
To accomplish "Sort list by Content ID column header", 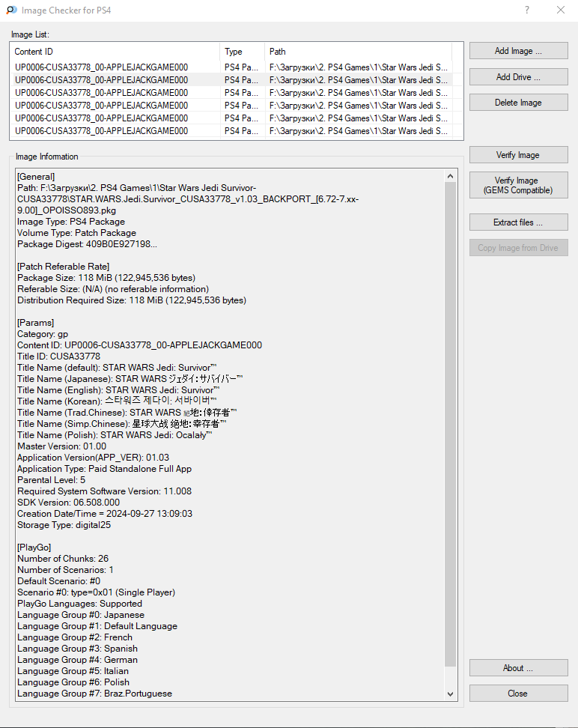I will (115, 52).
